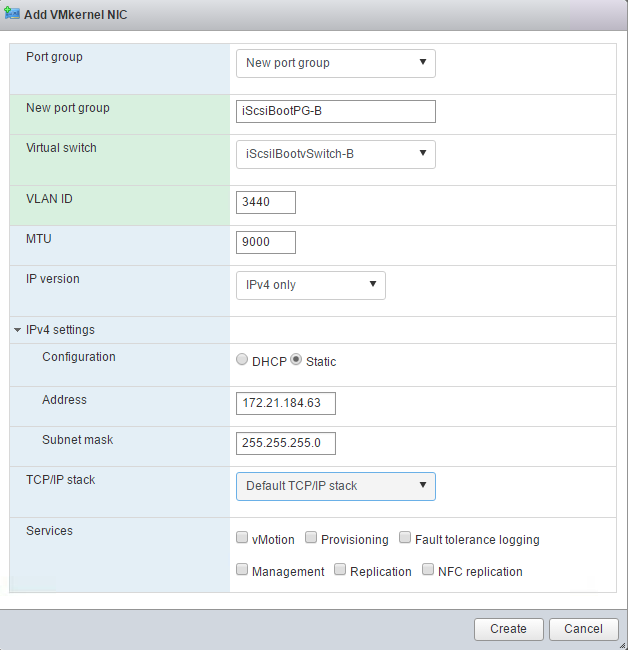The width and height of the screenshot is (628, 650).
Task: Click the Create button
Action: (508, 629)
